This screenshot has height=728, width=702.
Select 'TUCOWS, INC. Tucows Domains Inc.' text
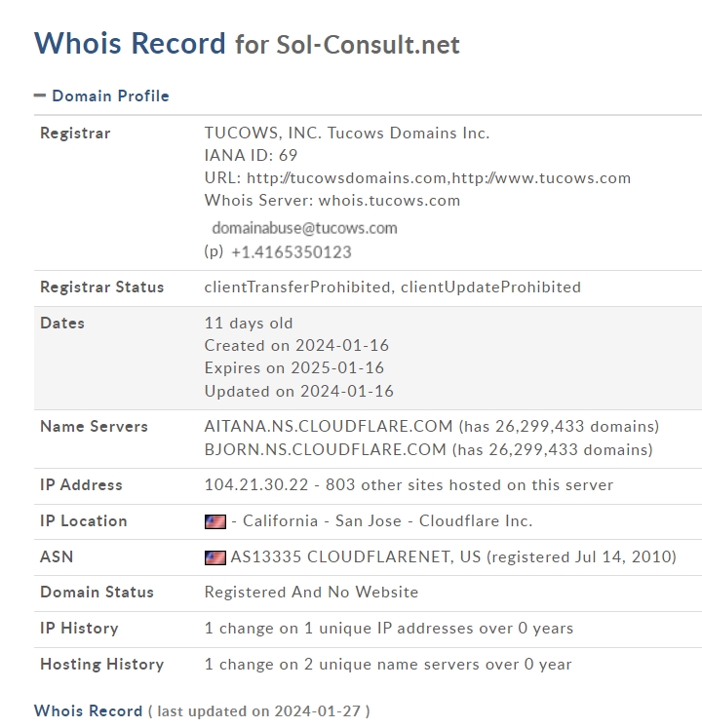pos(347,133)
